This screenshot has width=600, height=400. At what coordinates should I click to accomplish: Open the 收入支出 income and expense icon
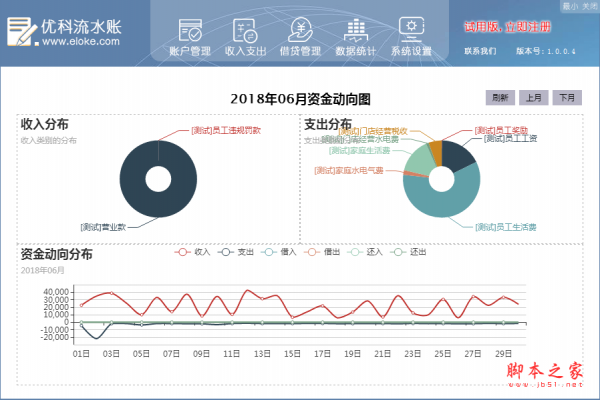pos(245,38)
